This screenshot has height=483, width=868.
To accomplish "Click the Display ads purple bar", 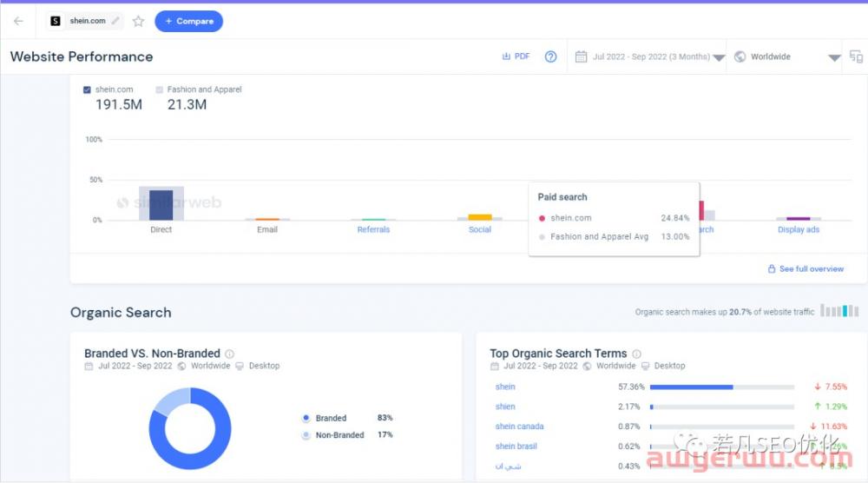I will pos(799,219).
